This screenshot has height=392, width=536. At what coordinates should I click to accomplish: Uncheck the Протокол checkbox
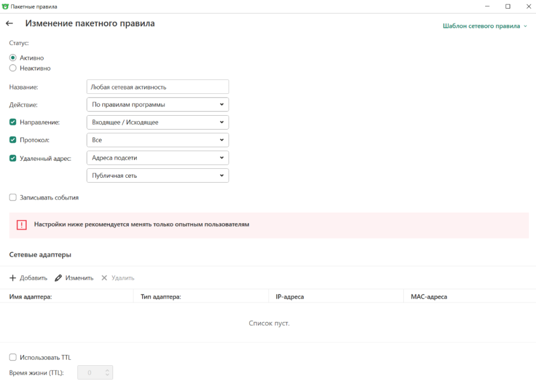point(13,140)
